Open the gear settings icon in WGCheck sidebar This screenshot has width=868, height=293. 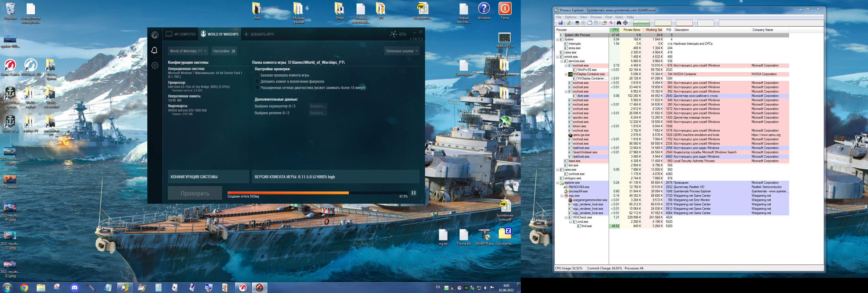point(155,65)
